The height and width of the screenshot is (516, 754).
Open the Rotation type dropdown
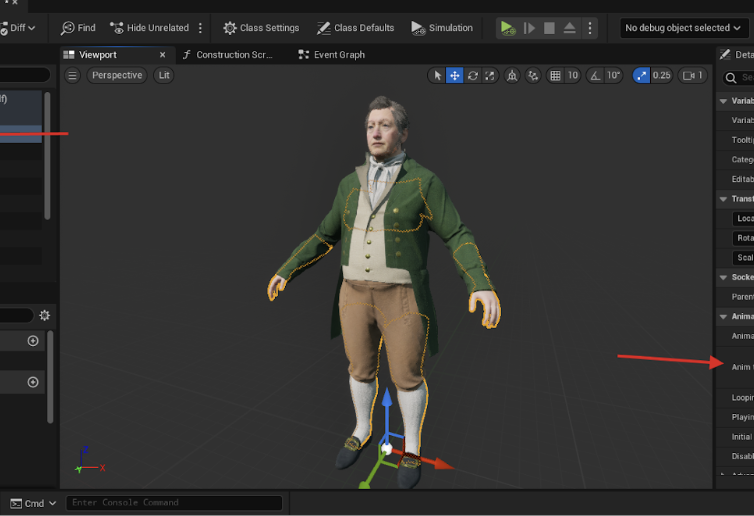[743, 238]
